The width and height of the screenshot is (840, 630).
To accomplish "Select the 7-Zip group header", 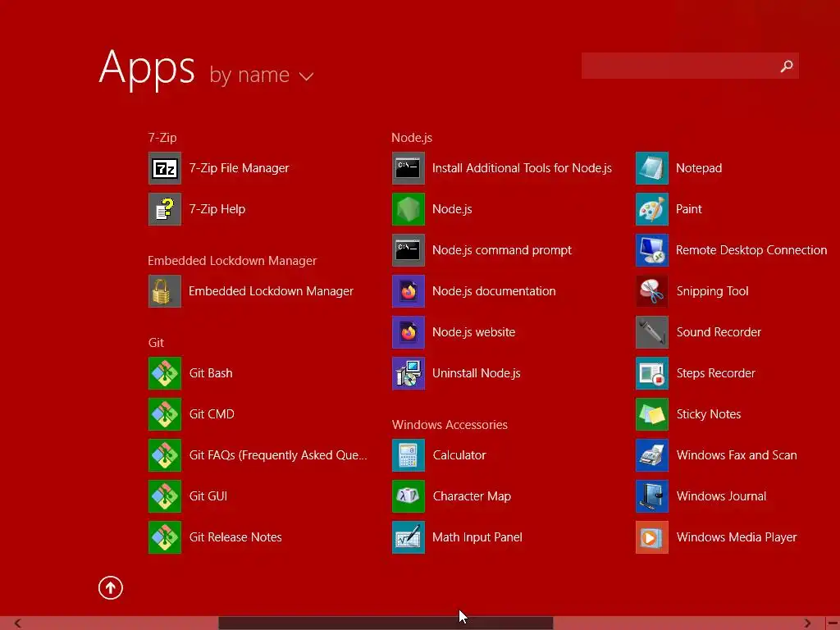I will [162, 138].
